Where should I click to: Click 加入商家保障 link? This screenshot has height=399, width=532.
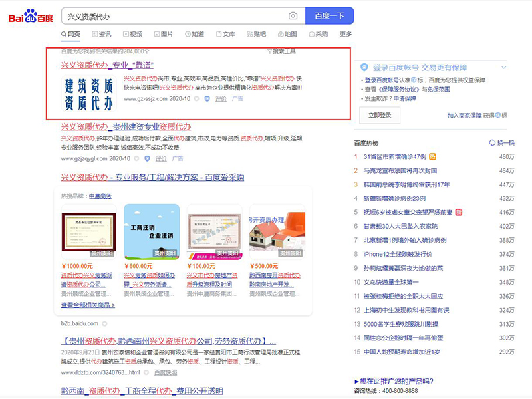[x=464, y=116]
